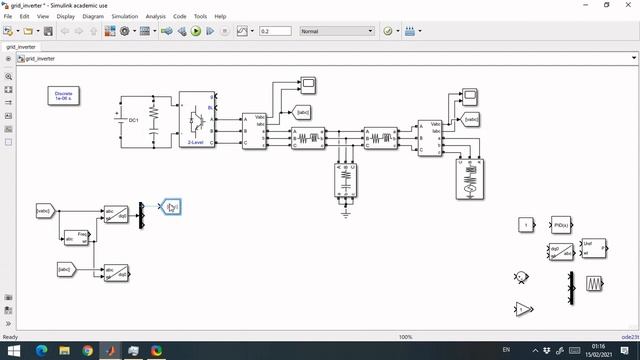
Task: Select the three-phase source block on right
Action: (470, 180)
